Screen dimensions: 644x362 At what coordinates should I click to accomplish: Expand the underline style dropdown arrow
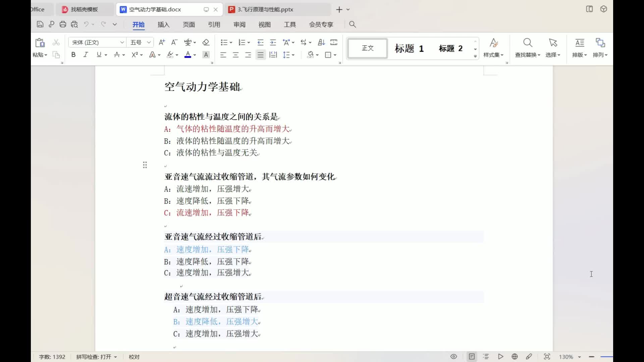click(x=106, y=55)
